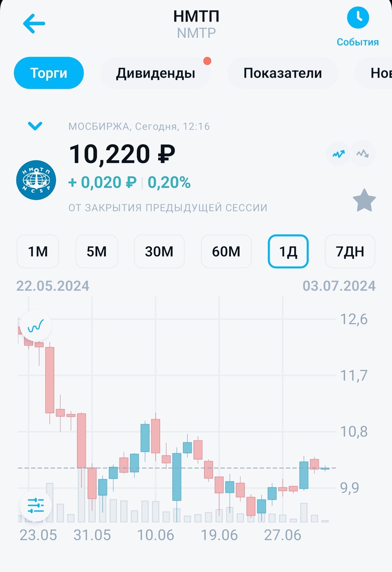Select the 5М chart interval
Image resolution: width=392 pixels, height=572 pixels.
[97, 251]
